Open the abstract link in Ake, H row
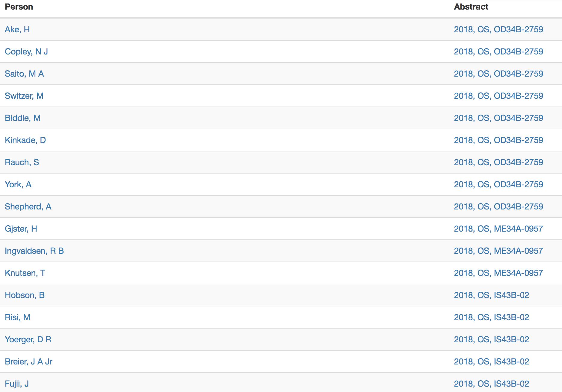562x392 pixels. [x=498, y=29]
